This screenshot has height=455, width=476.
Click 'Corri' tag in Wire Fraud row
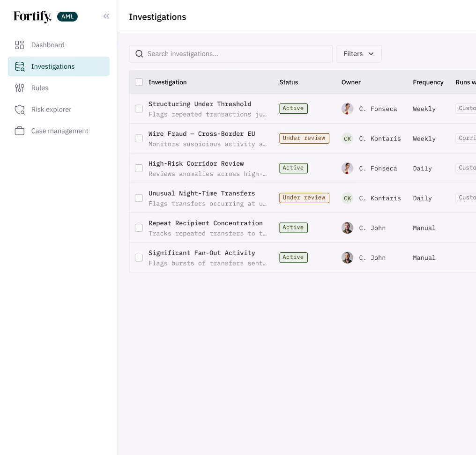466,138
